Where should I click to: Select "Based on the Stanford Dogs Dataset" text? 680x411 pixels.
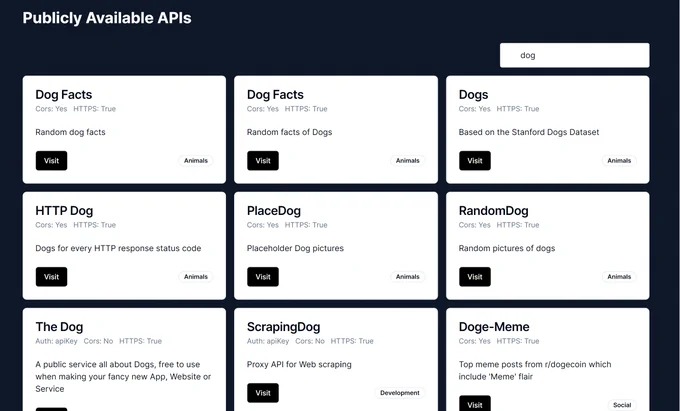pyautogui.click(x=529, y=132)
